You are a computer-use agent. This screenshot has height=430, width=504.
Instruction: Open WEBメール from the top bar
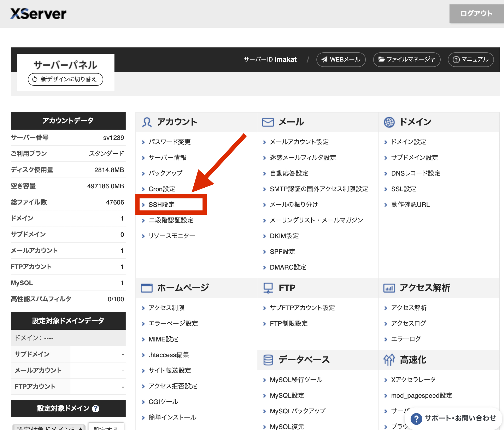[341, 59]
